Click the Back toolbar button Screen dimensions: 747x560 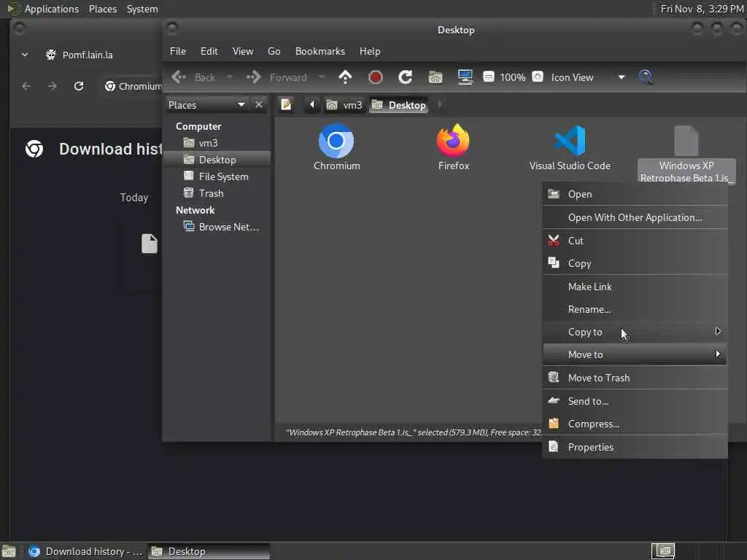(x=193, y=77)
